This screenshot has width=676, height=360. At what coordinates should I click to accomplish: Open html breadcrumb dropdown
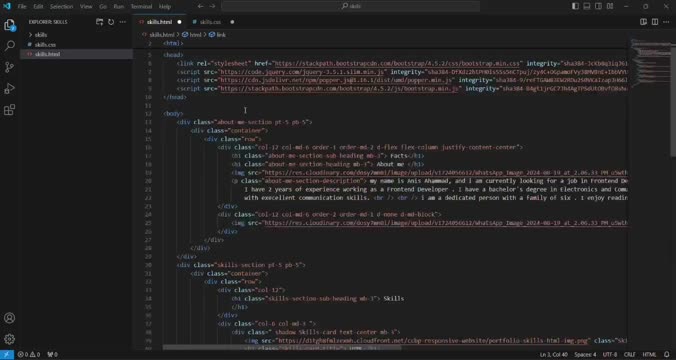(x=192, y=34)
